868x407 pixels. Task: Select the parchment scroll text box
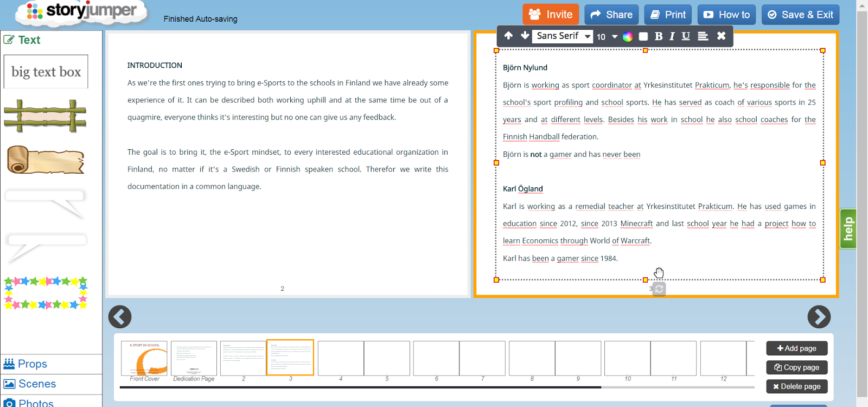(x=46, y=160)
